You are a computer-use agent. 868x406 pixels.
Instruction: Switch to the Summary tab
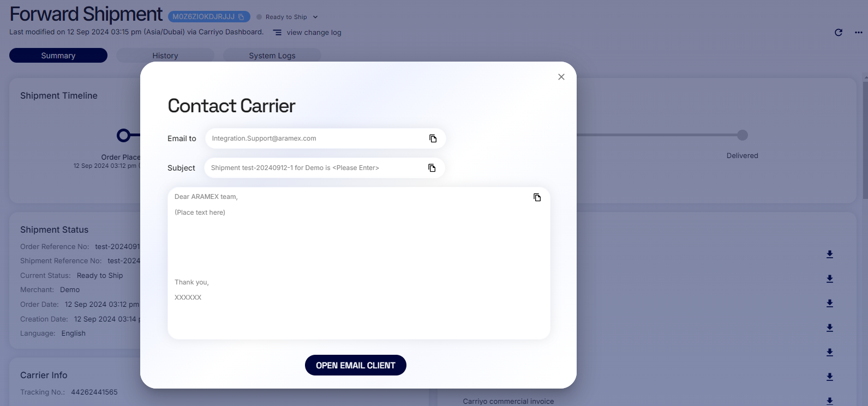(x=58, y=56)
